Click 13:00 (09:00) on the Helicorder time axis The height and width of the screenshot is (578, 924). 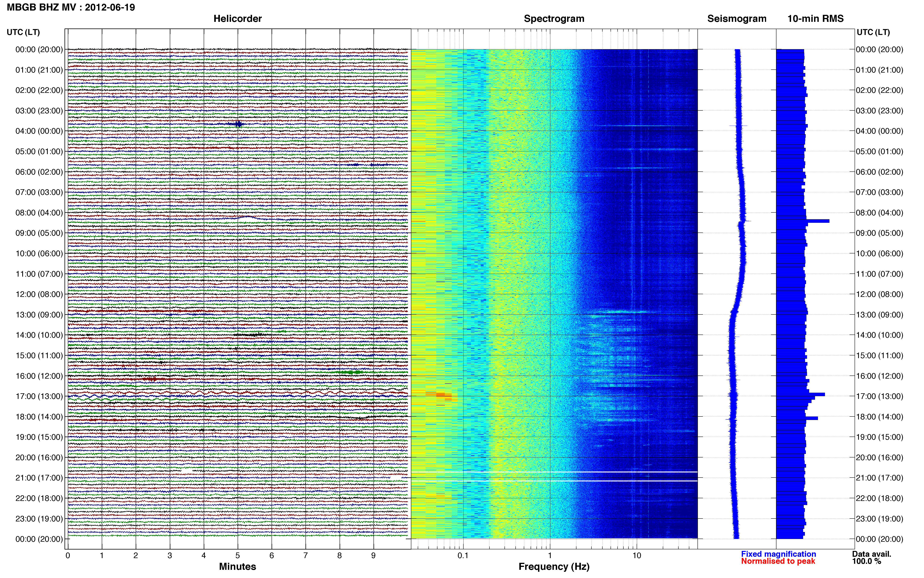(x=39, y=315)
